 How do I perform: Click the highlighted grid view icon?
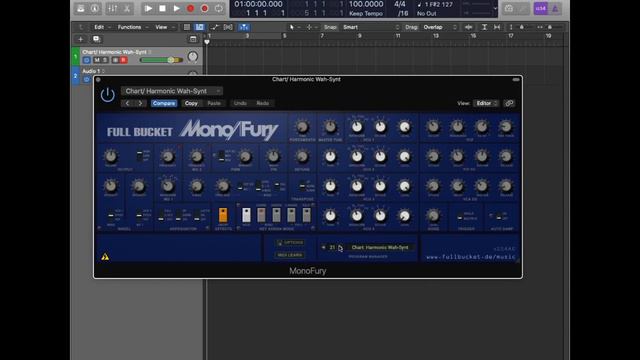[200, 27]
